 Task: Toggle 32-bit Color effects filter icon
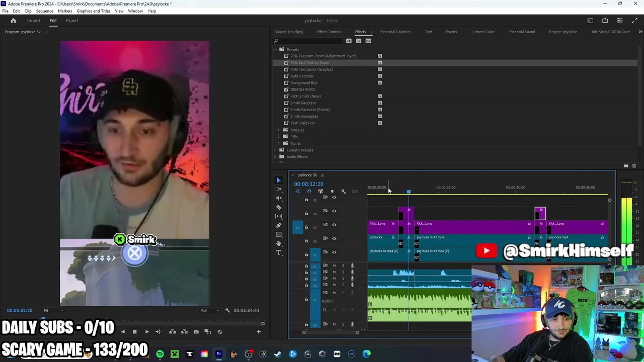(359, 41)
